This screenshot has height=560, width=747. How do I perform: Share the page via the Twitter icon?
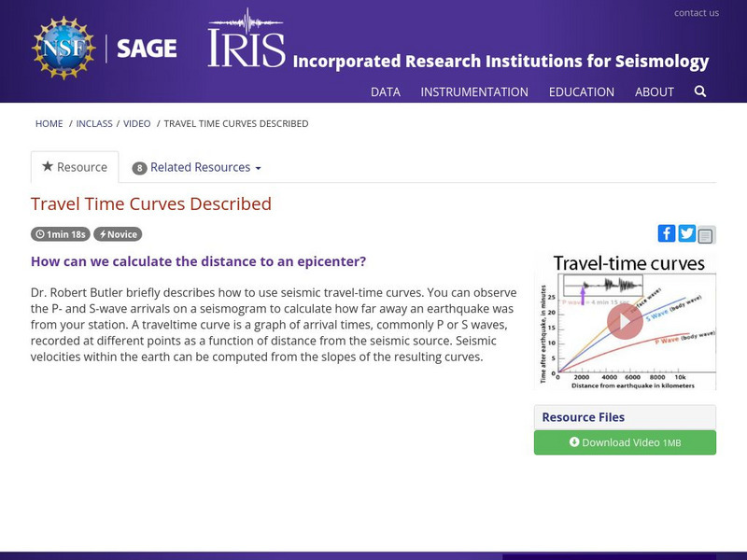click(686, 233)
